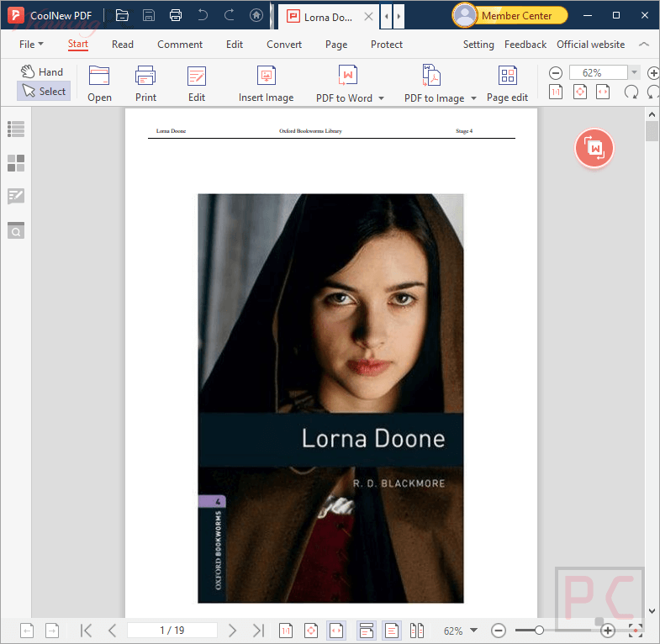The height and width of the screenshot is (644, 660).
Task: Open the thumbnails panel in sidebar
Action: click(x=16, y=163)
